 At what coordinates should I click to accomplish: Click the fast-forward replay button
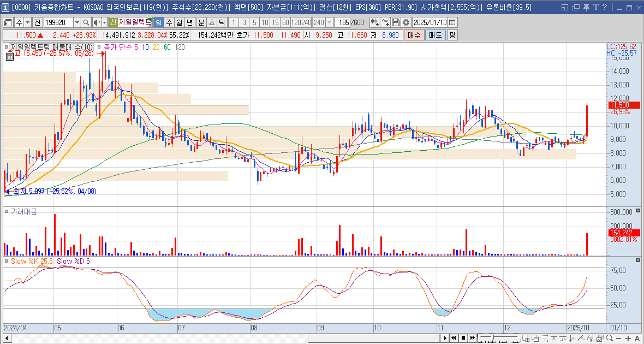[472, 338]
